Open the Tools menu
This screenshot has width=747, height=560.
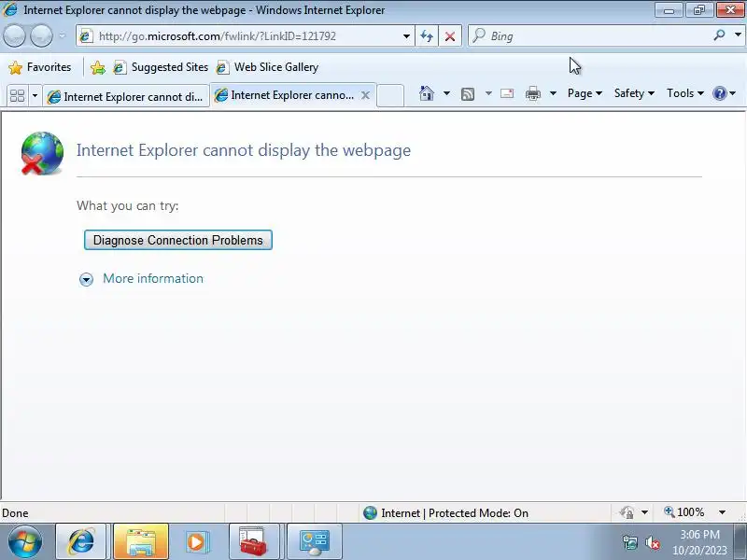[685, 93]
